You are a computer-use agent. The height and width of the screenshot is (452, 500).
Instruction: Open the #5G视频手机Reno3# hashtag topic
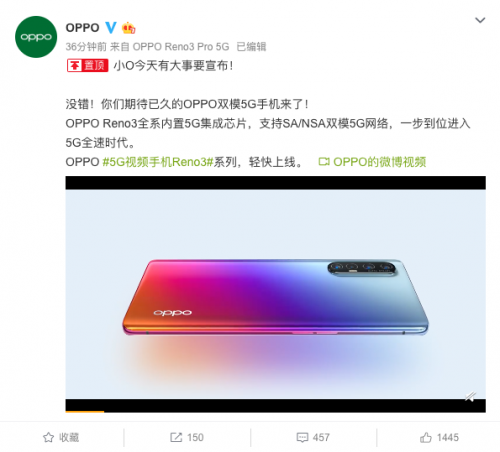(x=158, y=162)
